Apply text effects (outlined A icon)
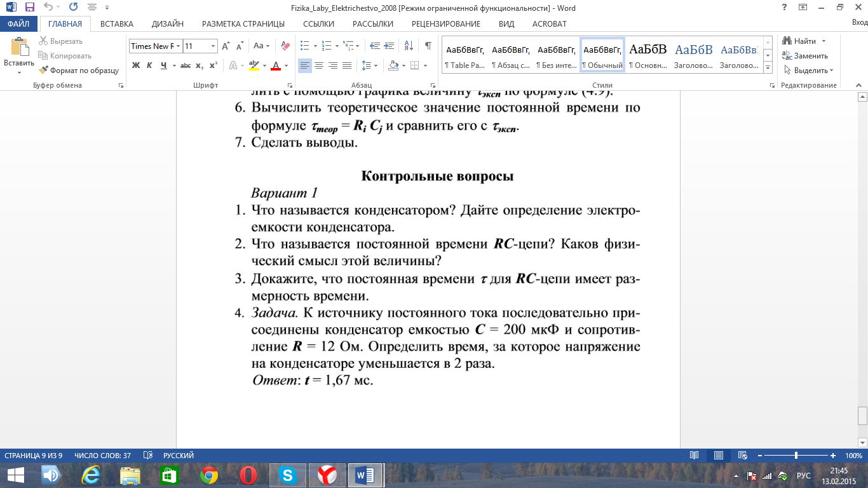 [x=233, y=65]
